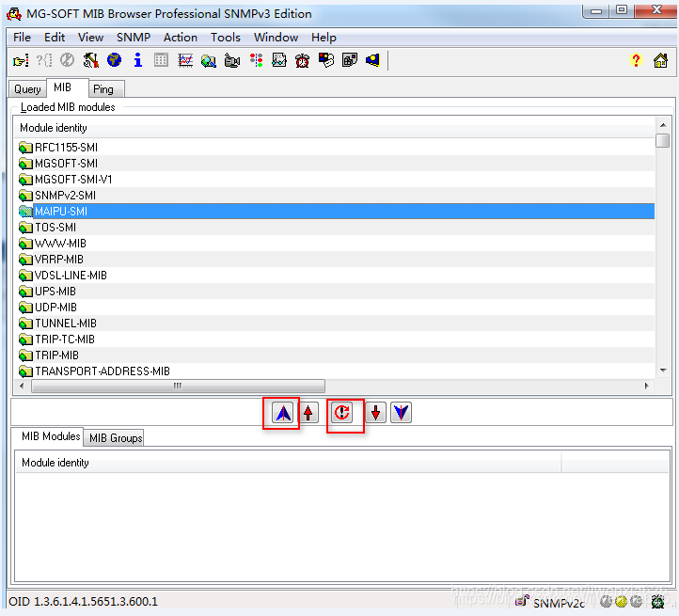Select TRANSPORT-ADDRESS-MIB module row
This screenshot has width=679, height=616.
tap(336, 371)
